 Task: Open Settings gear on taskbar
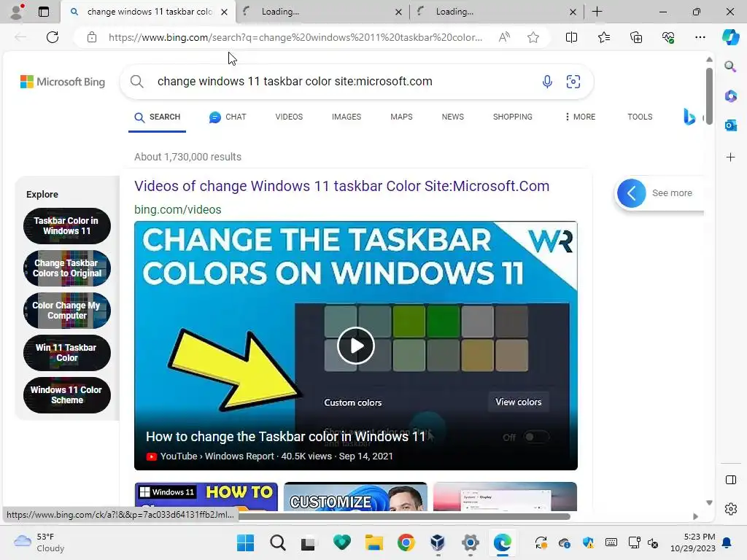[471, 542]
